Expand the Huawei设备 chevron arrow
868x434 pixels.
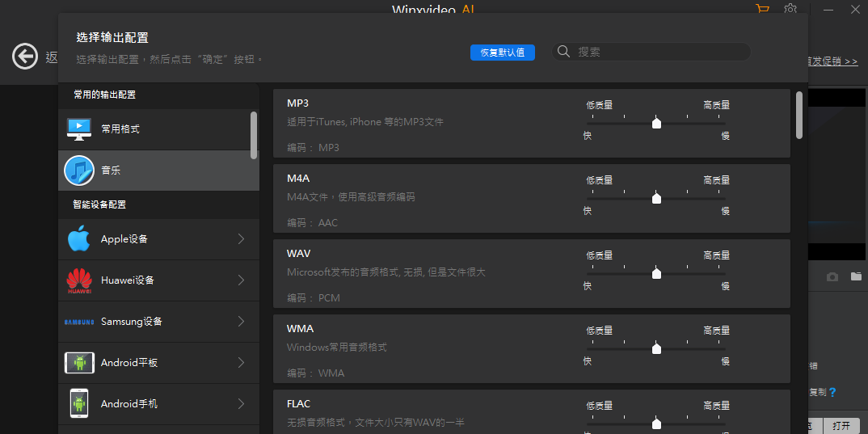pos(241,280)
